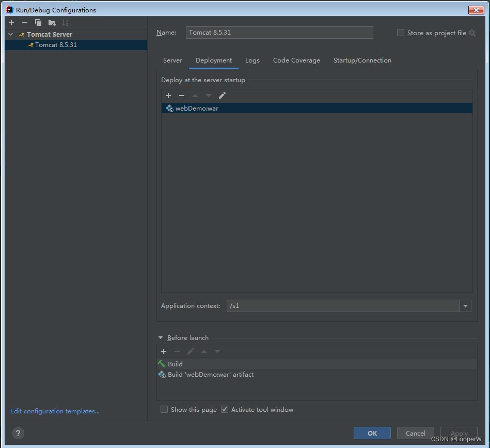The width and height of the screenshot is (490, 448).
Task: Open Edit configuration templates link
Action: pyautogui.click(x=55, y=411)
